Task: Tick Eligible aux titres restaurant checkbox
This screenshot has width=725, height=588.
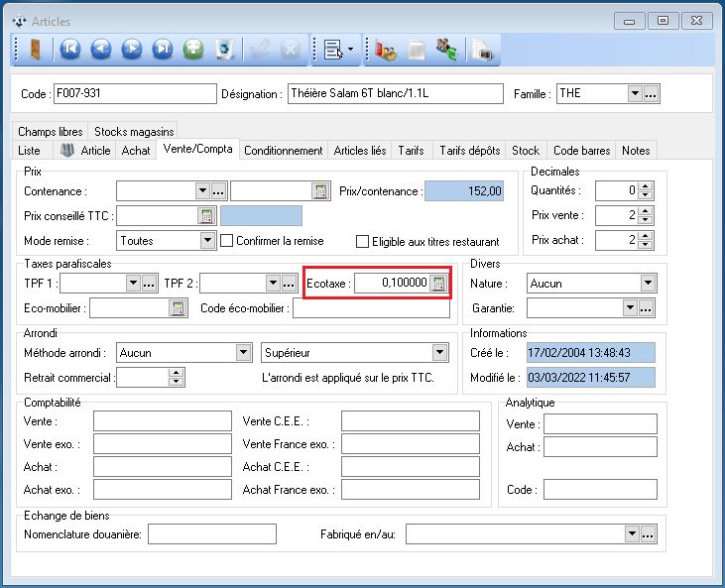Action: 363,241
